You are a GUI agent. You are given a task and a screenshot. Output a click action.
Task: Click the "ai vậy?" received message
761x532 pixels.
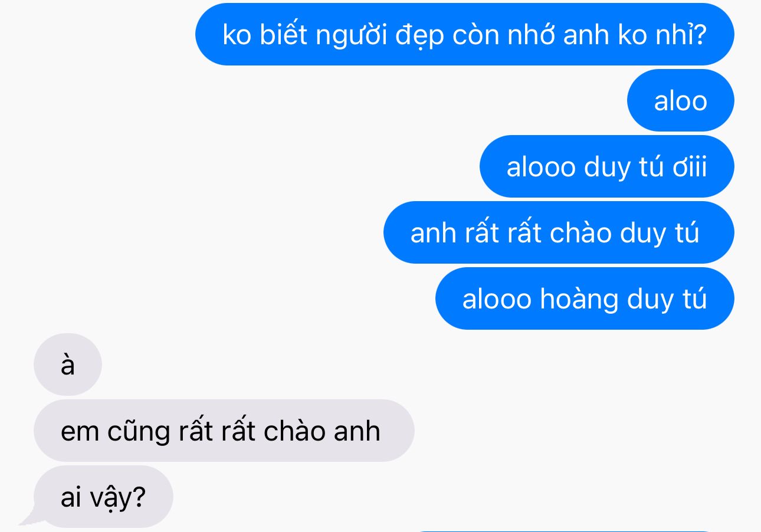[103, 497]
